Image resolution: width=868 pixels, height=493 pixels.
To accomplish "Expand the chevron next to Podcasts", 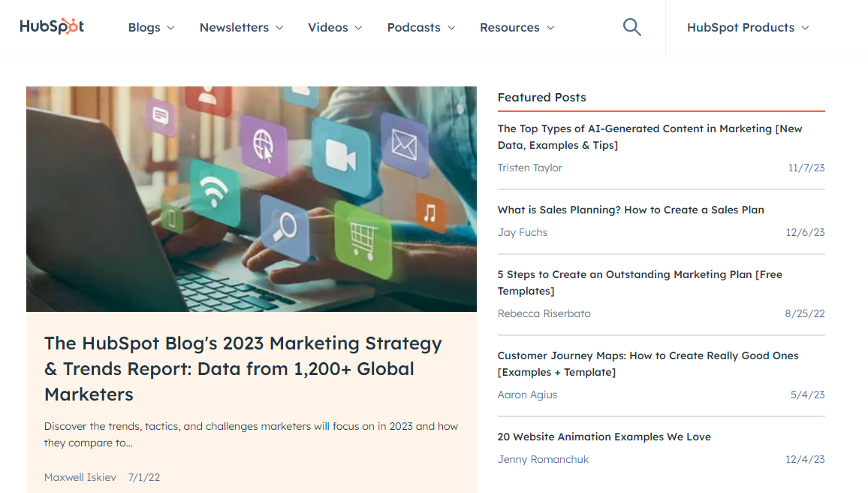I will pyautogui.click(x=451, y=28).
